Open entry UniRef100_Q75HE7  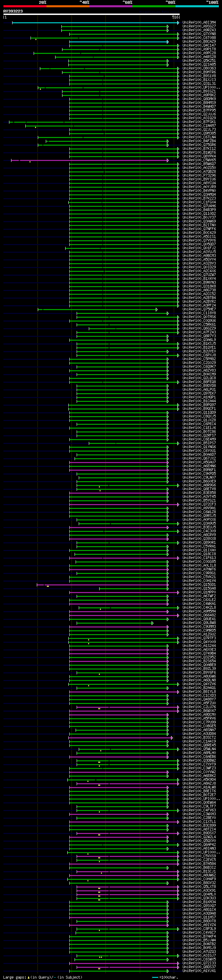pos(199,309)
